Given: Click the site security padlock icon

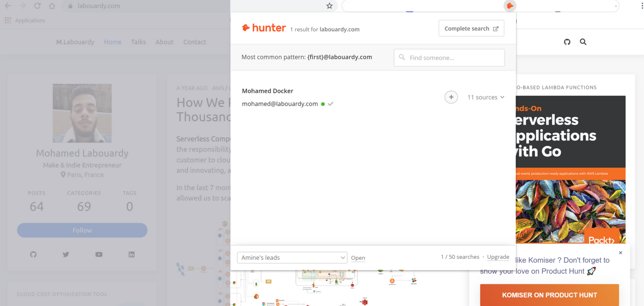Looking at the screenshot, I should point(70,6).
